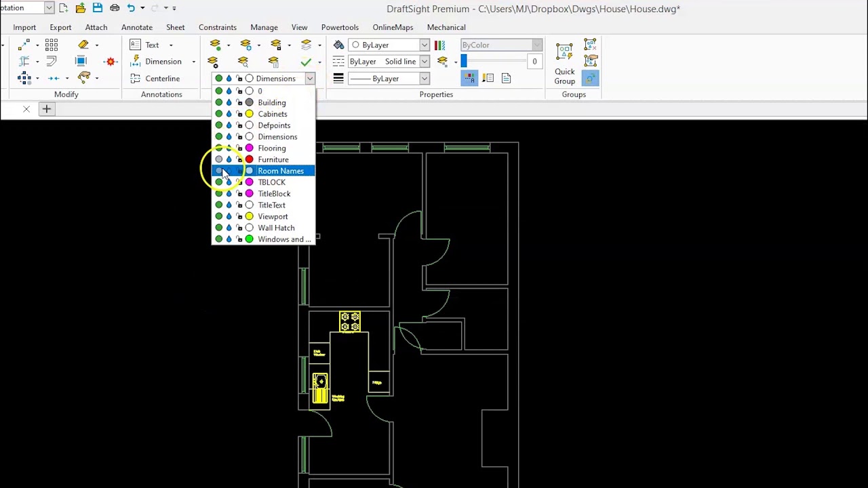
Task: Toggle freeze droplet on the Flooring layer
Action: pos(229,148)
